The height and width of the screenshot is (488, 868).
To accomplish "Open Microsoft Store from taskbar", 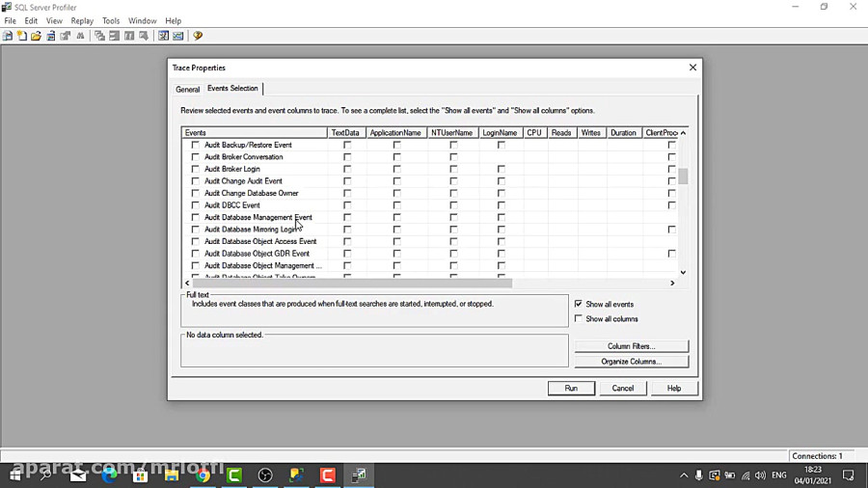I will (140, 475).
